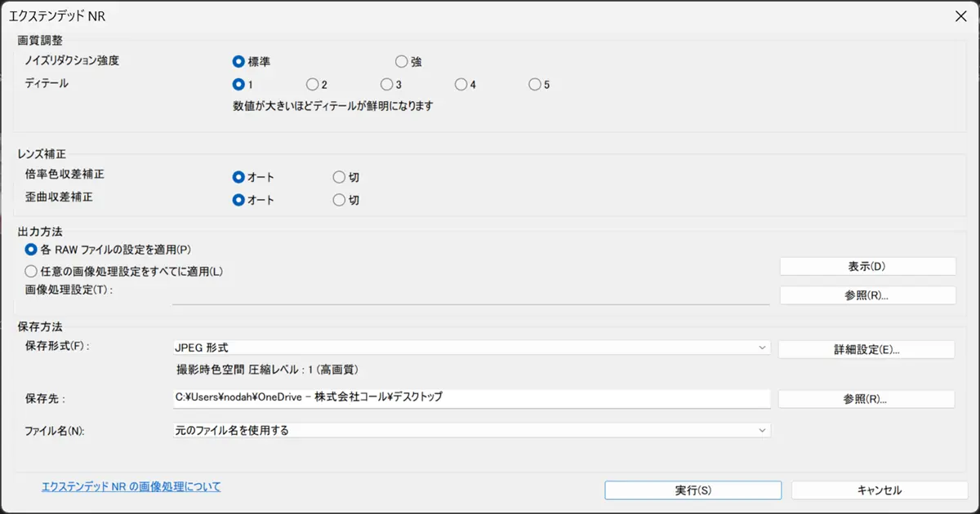Open 詳細設定(E)... for save format
Screen dimensions: 980x514
[866, 349]
